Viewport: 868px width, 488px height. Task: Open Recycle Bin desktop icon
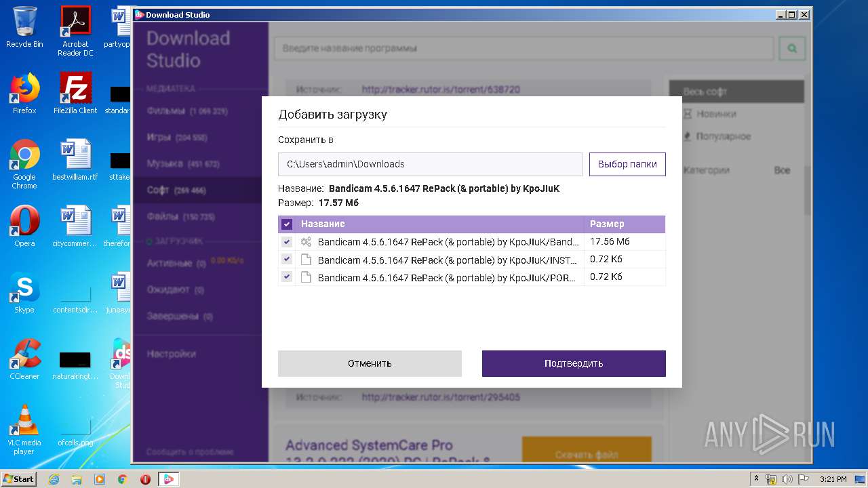point(24,27)
